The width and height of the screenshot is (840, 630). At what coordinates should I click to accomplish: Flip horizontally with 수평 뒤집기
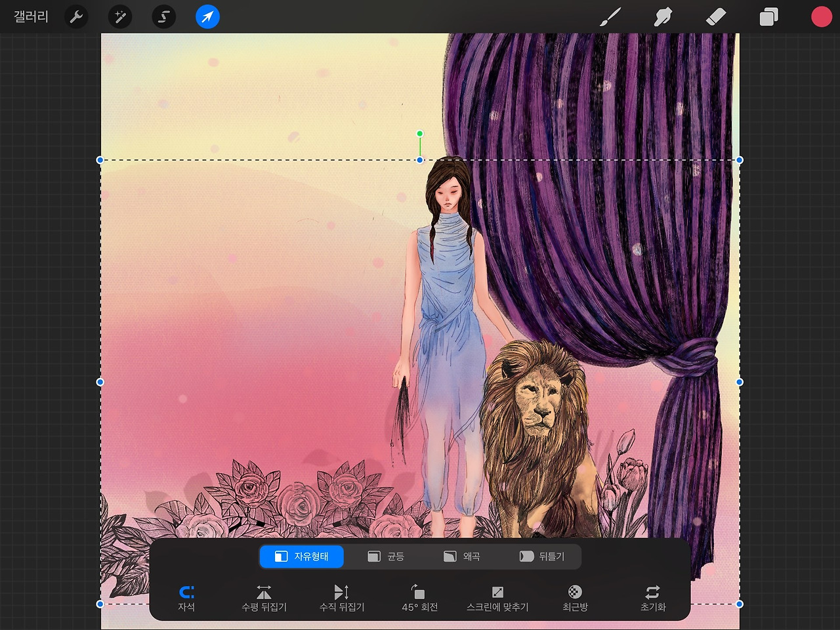point(264,598)
